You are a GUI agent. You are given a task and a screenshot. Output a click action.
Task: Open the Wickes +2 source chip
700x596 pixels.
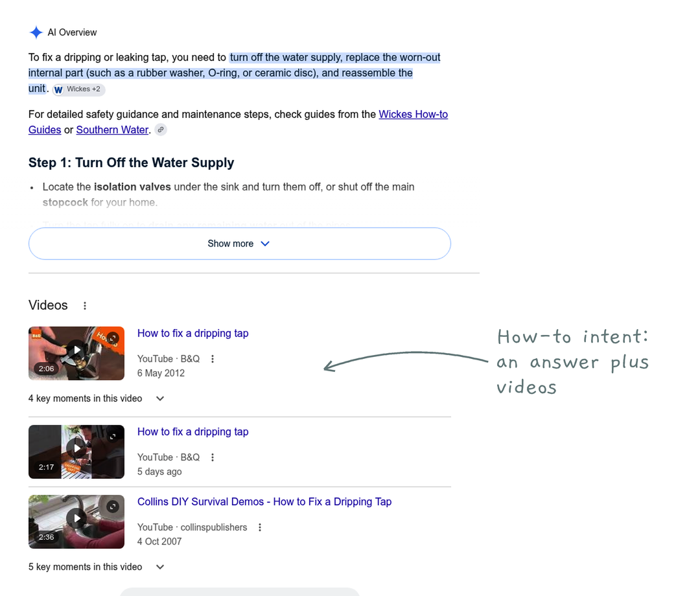79,89
